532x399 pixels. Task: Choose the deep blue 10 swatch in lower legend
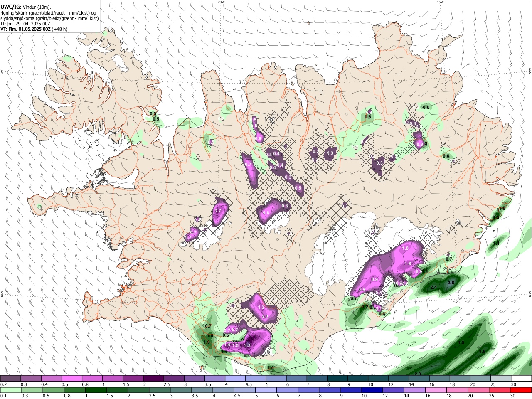(x=372, y=390)
